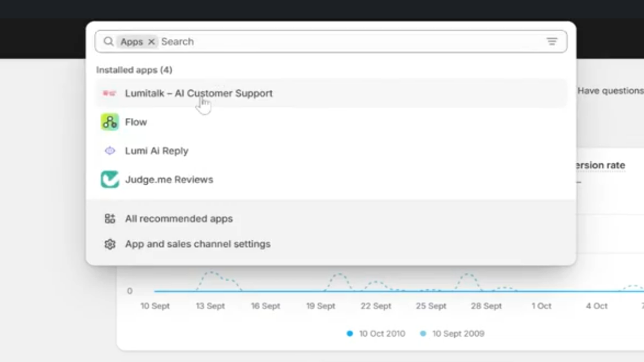The image size is (644, 362).
Task: Click the settings gear icon
Action: (x=109, y=244)
